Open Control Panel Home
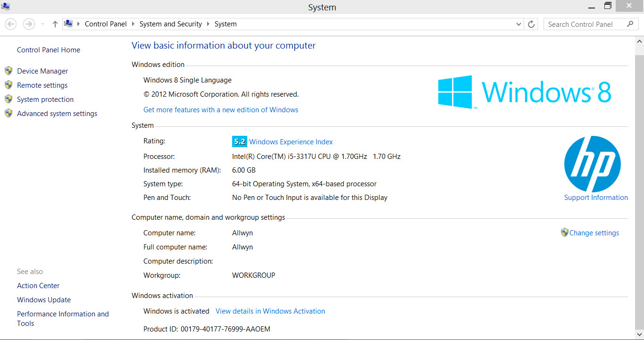 tap(49, 50)
